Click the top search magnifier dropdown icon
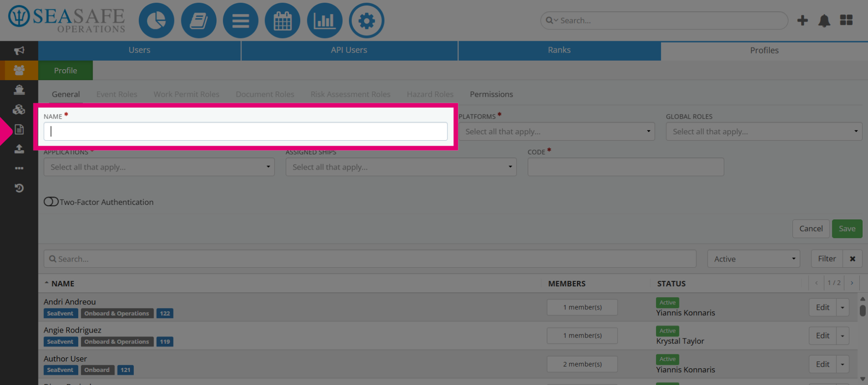 (x=552, y=20)
